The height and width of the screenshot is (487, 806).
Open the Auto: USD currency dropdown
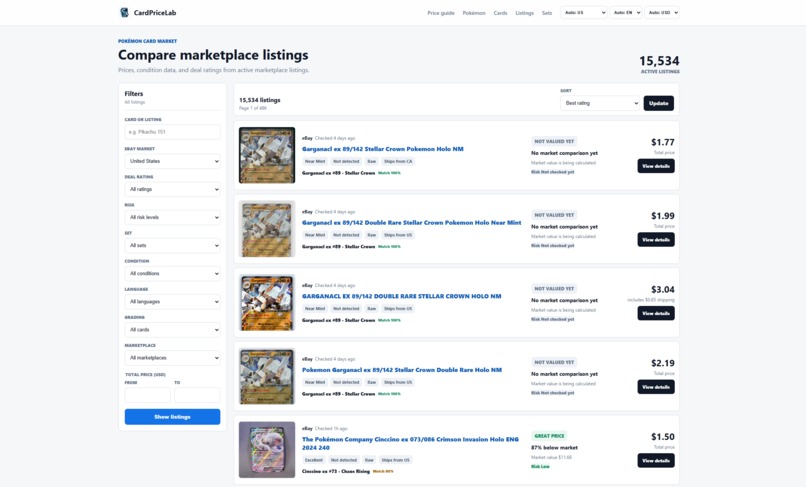pyautogui.click(x=662, y=12)
